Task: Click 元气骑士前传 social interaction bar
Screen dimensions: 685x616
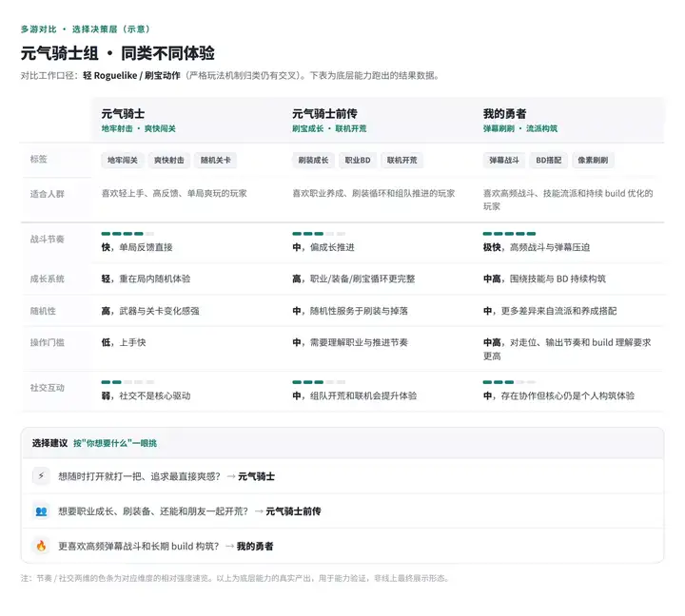Action: click(x=319, y=382)
